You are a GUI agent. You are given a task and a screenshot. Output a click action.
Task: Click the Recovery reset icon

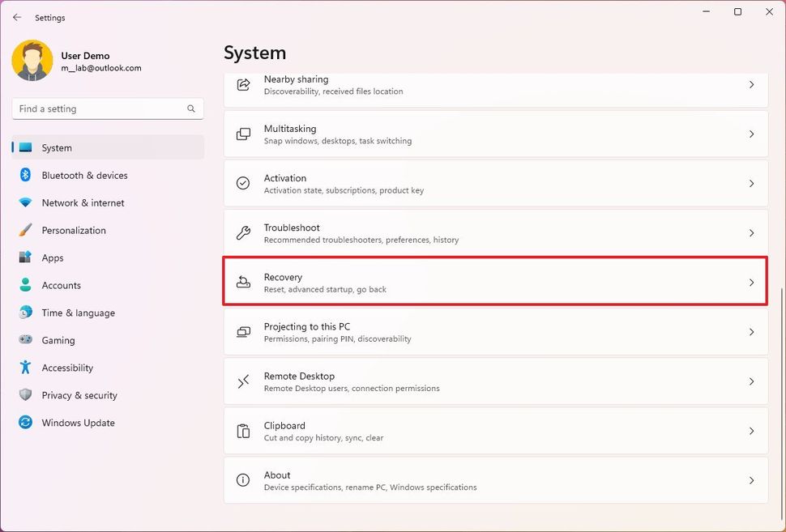point(243,281)
